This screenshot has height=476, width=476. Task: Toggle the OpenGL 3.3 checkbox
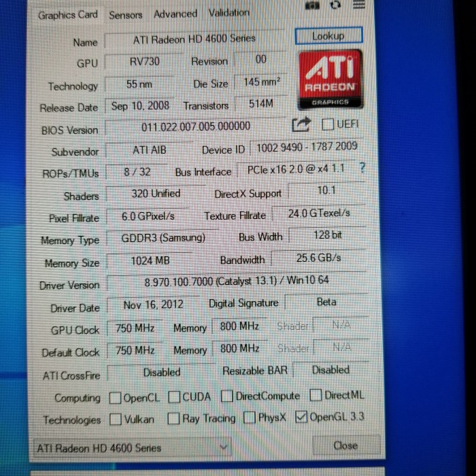[301, 417]
